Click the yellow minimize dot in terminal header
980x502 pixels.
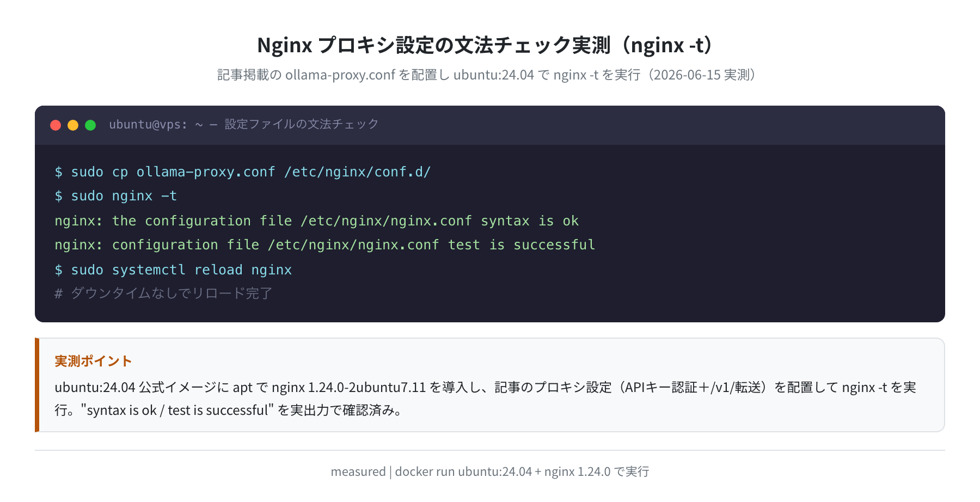point(73,125)
